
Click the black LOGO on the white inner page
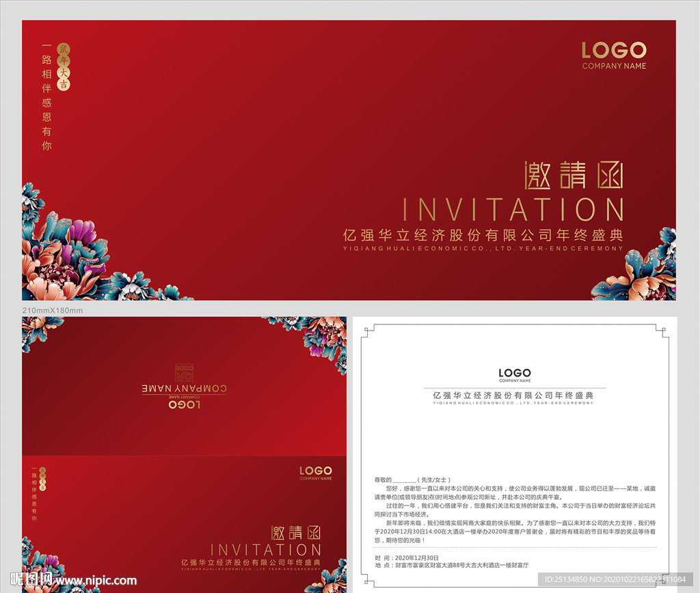[x=515, y=372]
